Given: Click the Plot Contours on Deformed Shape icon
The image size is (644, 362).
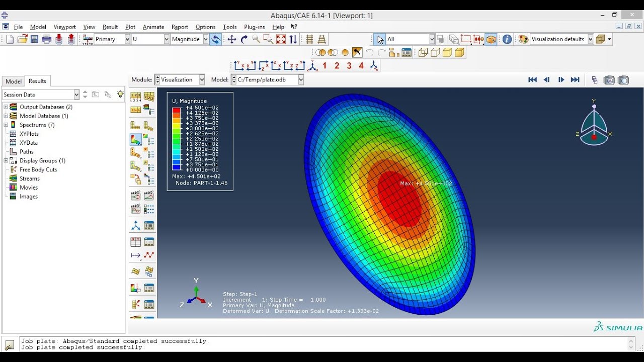Looking at the screenshot, I should tap(135, 139).
